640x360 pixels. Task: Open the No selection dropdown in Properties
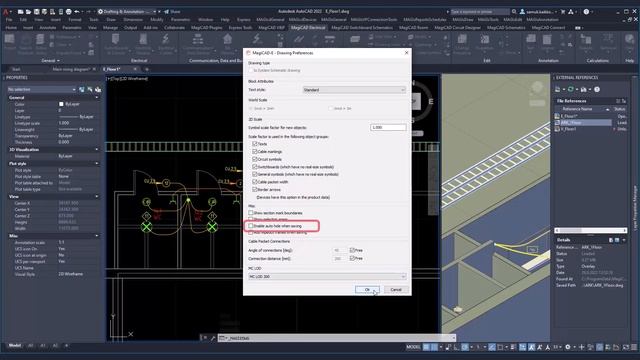point(42,89)
